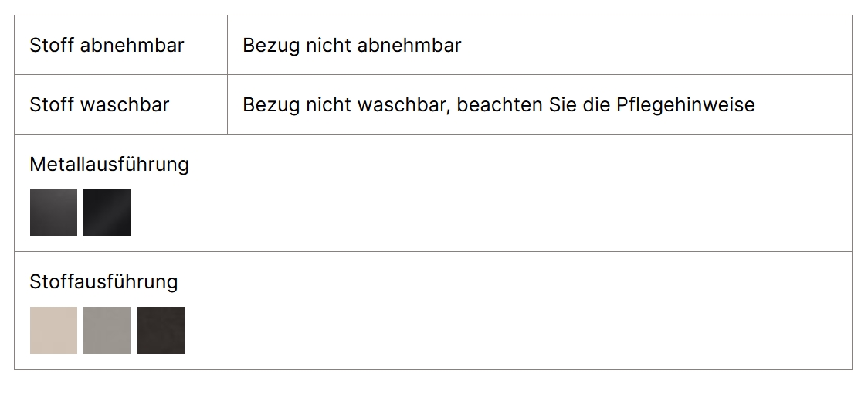The image size is (868, 395).
Task: Click the word abnehmbar in the value cell
Action: (x=409, y=46)
